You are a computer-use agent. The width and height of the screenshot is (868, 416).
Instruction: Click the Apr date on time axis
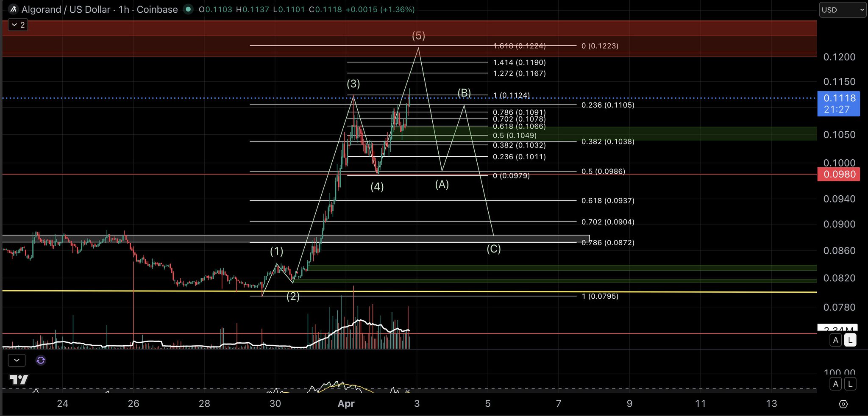346,404
